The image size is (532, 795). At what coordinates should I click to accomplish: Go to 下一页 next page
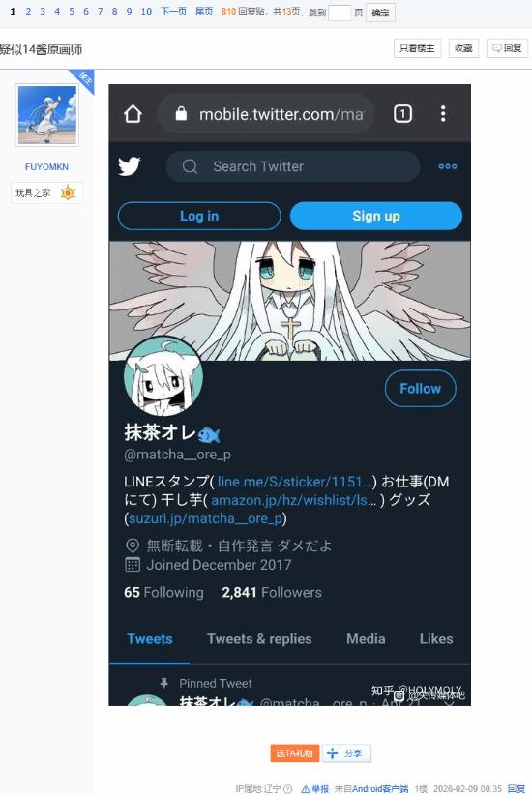[173, 12]
